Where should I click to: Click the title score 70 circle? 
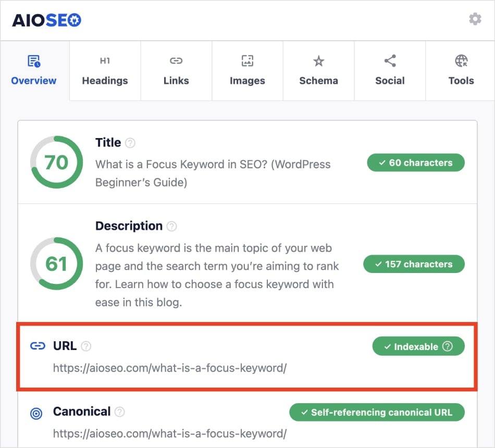click(56, 162)
